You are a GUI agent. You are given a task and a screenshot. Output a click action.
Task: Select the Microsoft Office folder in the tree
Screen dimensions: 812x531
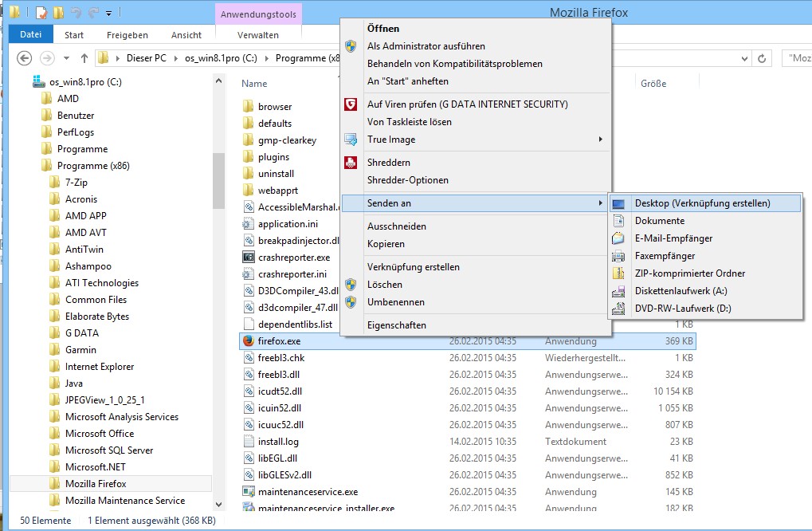(x=100, y=434)
